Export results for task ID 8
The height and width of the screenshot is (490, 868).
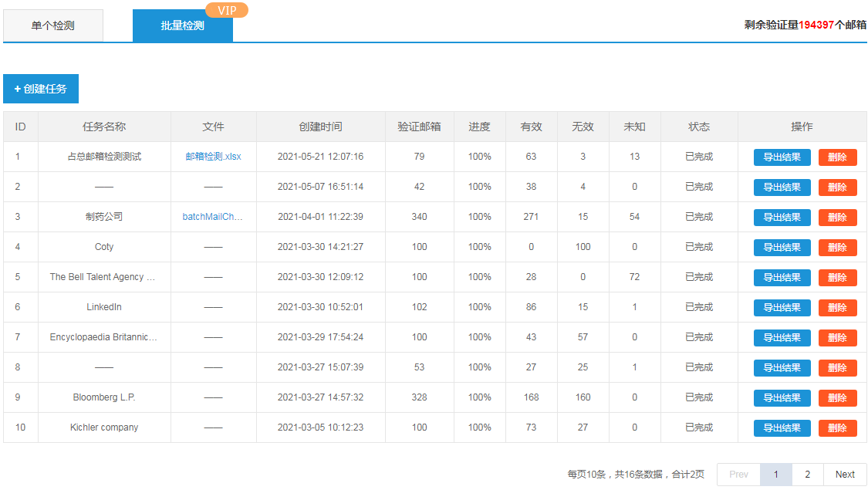(782, 367)
